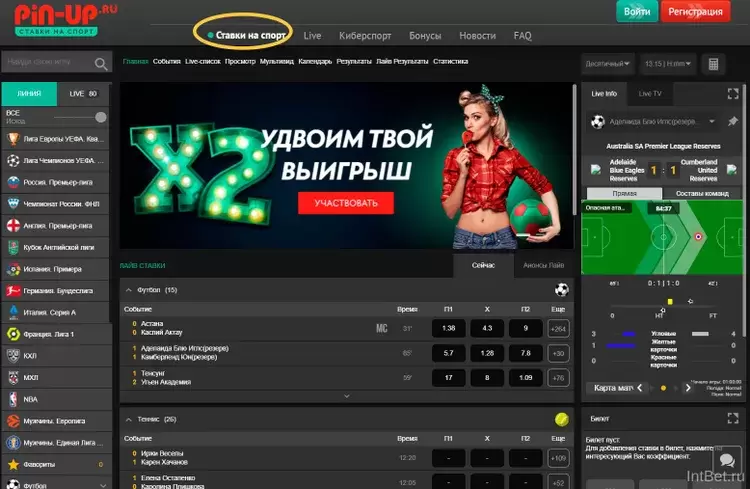The width and height of the screenshot is (750, 489).
Task: Collapse the Футбол (15) section
Action: (x=129, y=290)
